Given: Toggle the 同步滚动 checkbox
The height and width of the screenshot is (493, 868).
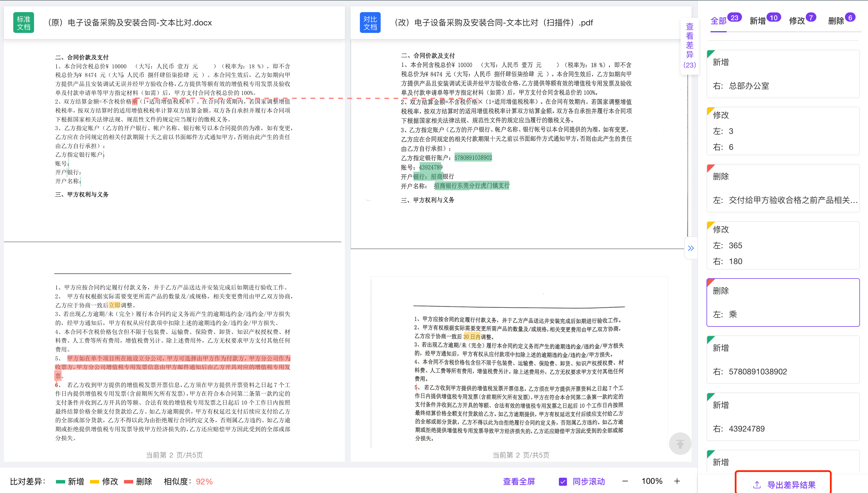Looking at the screenshot, I should click(563, 481).
